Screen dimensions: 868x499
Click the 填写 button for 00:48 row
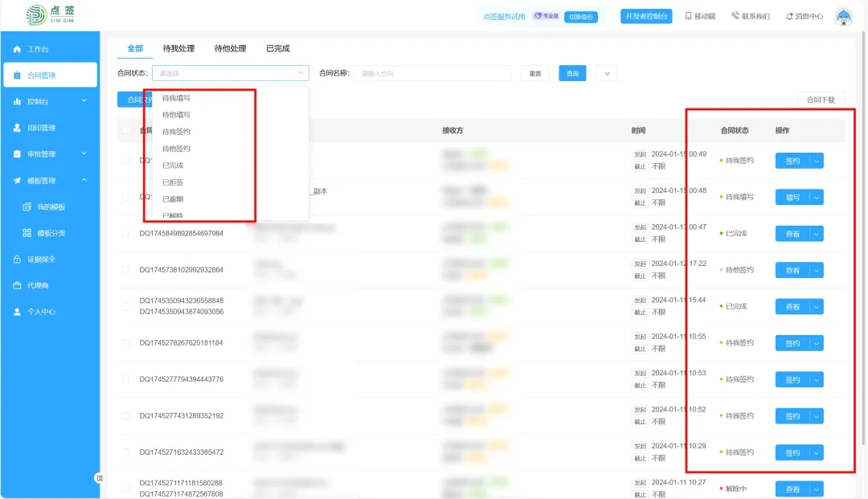792,198
